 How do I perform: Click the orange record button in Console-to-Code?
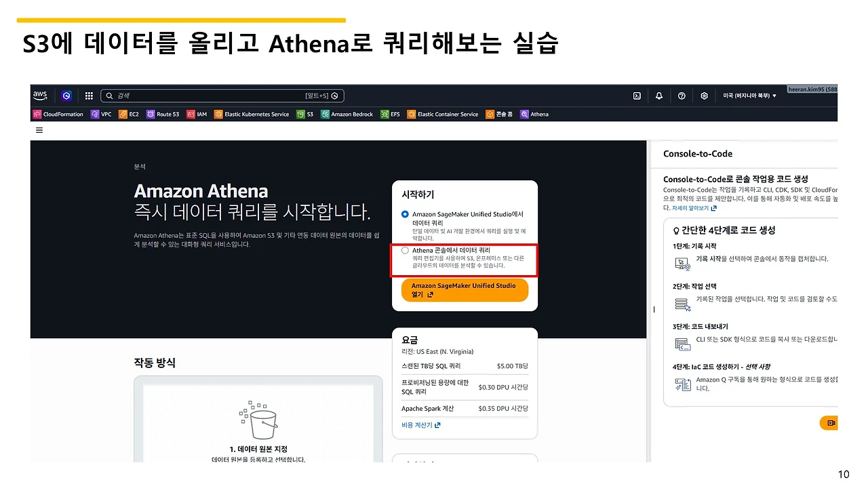click(829, 423)
